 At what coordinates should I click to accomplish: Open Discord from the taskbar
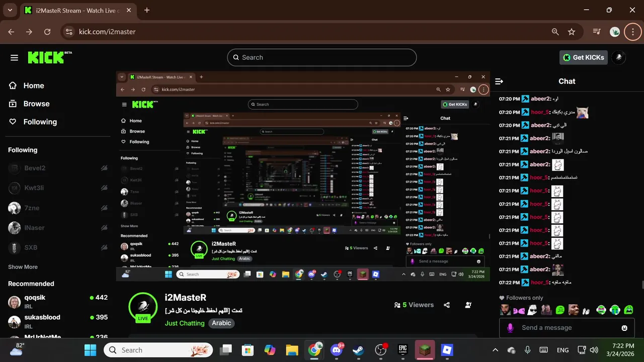(x=337, y=350)
